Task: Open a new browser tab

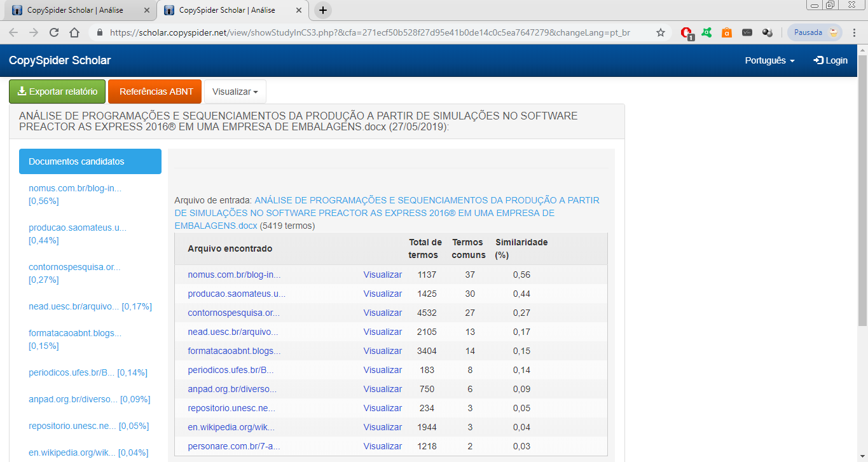Action: (x=323, y=10)
